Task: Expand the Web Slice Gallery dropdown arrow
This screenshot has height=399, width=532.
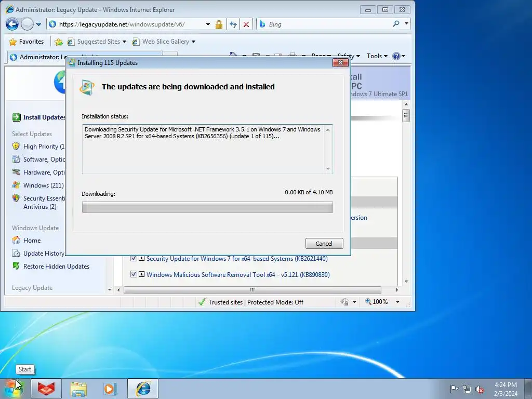Action: click(x=193, y=42)
